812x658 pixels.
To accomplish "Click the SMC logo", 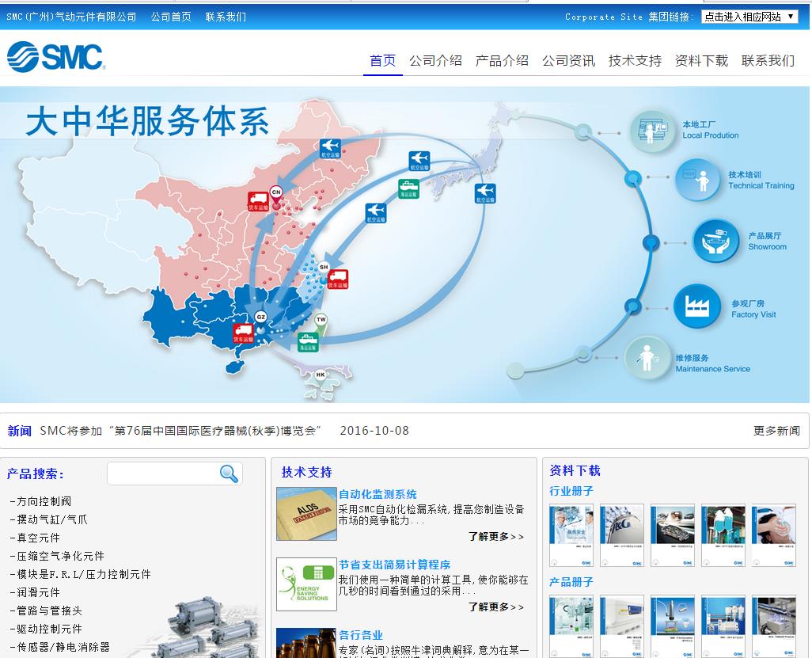I will click(x=56, y=56).
